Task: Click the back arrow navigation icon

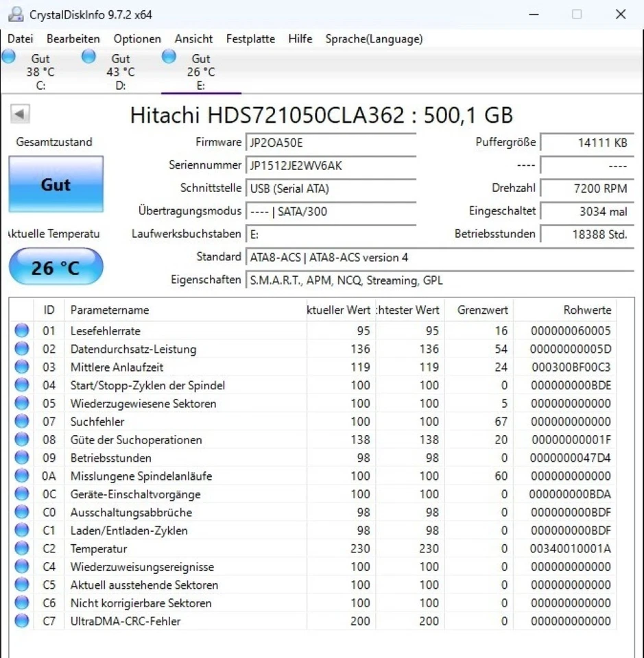Action: click(19, 113)
